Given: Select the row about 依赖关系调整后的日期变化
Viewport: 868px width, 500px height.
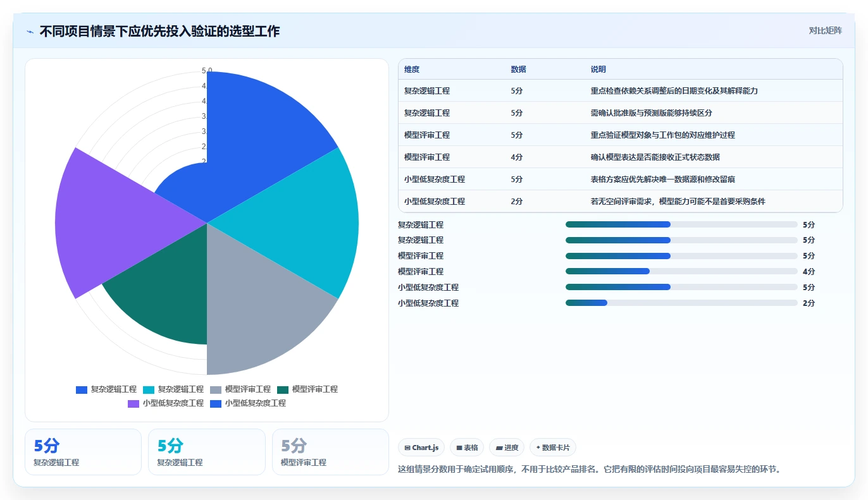Looking at the screenshot, I should (621, 91).
